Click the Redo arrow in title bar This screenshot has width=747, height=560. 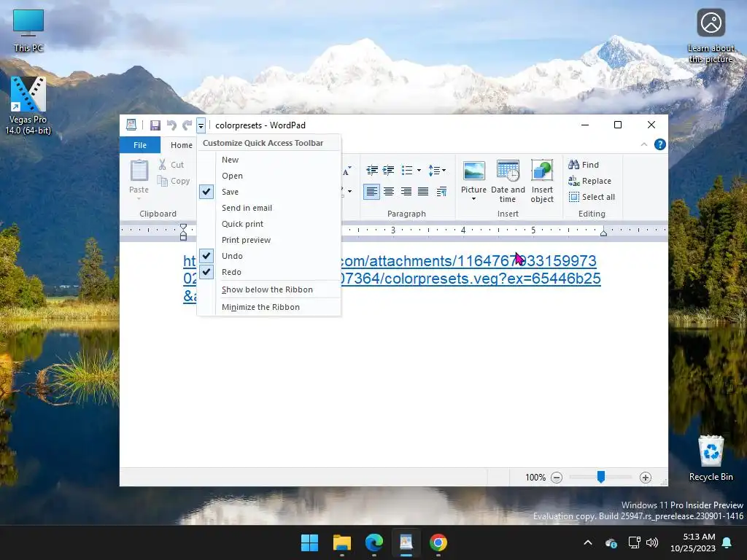(x=187, y=125)
